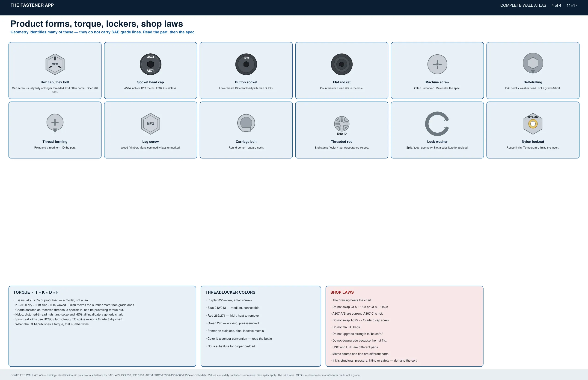Click 'UNC and UNF are different parts.'
This screenshot has width=588, height=380.
[355, 347]
